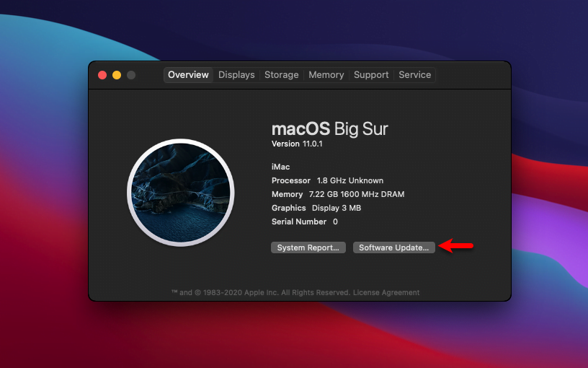
Task: Click the disabled gray zoom button
Action: pyautogui.click(x=131, y=75)
